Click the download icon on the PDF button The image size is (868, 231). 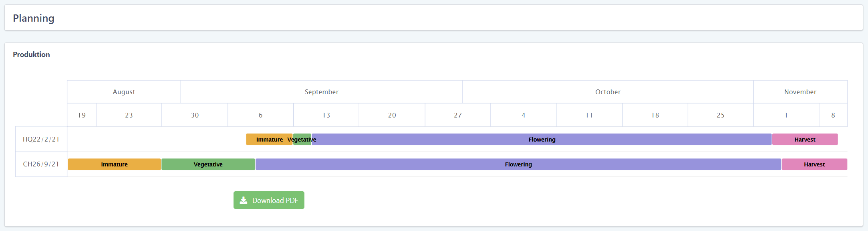point(244,200)
